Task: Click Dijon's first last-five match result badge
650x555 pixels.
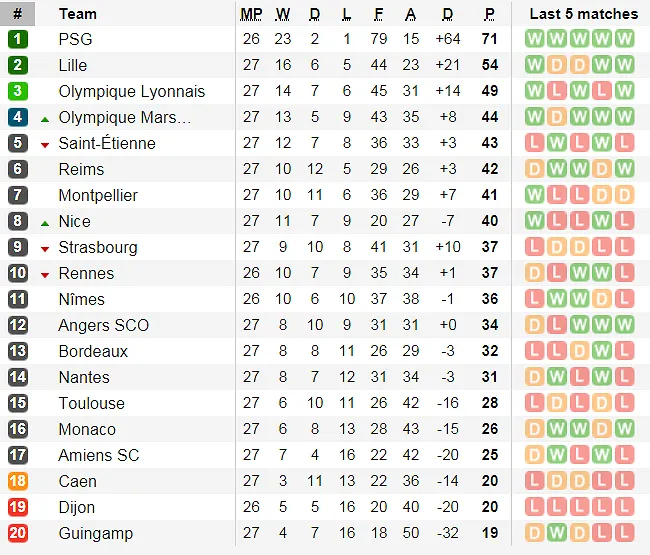Action: (x=534, y=507)
